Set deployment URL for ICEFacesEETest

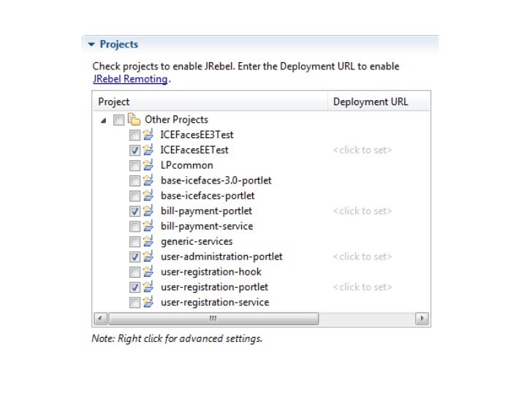[362, 150]
